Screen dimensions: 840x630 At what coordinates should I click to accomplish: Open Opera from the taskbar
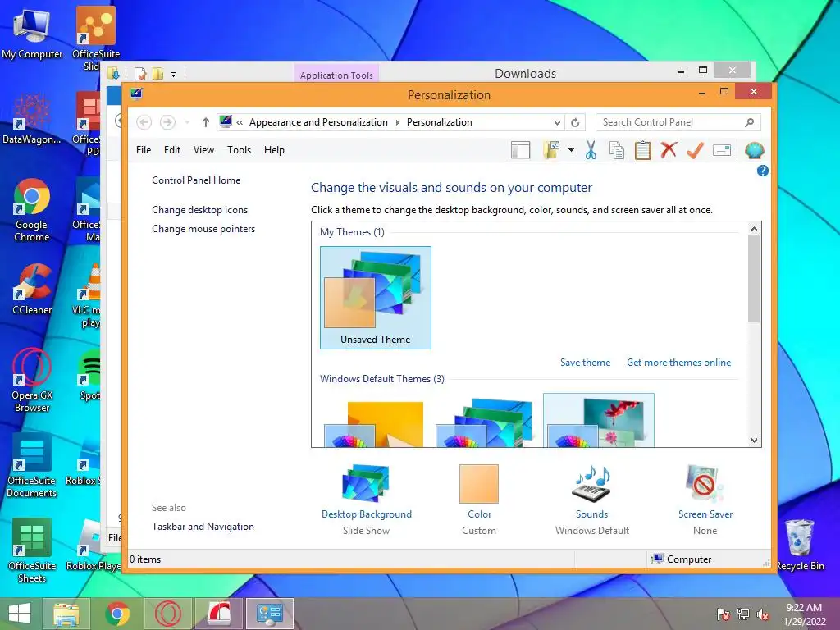pos(167,614)
